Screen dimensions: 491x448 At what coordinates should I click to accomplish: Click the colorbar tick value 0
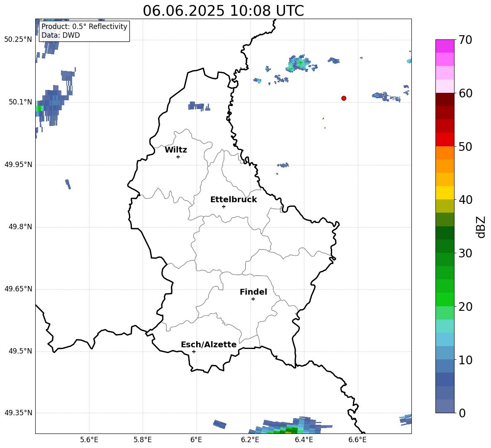pyautogui.click(x=462, y=413)
